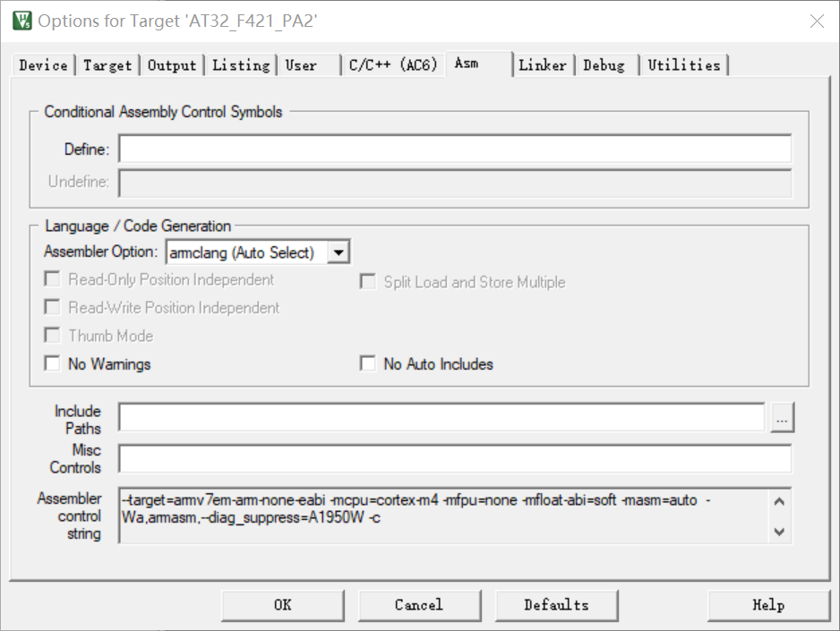Screen dimensions: 840x631
Task: Click the Keil uVision icon in title bar
Action: pyautogui.click(x=22, y=21)
